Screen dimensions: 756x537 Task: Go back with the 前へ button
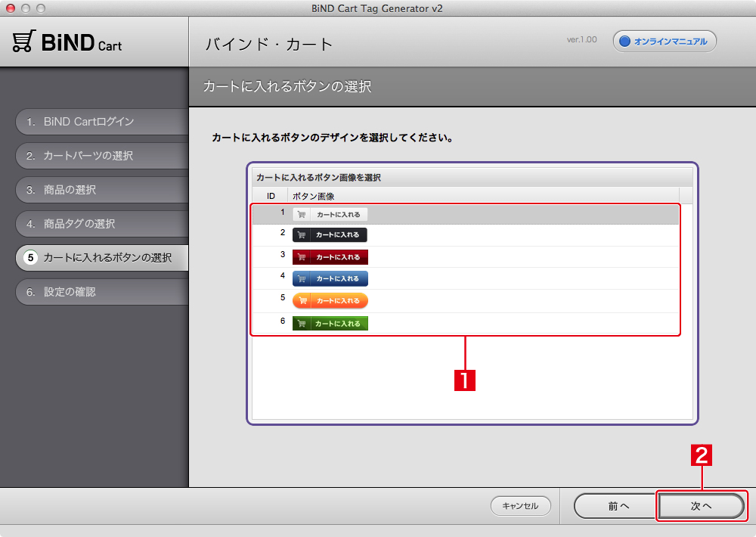pyautogui.click(x=617, y=506)
